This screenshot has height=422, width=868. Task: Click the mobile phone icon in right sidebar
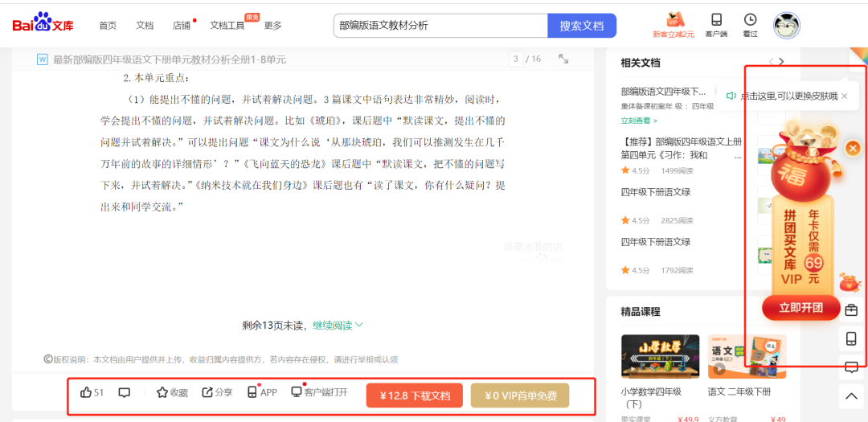[x=851, y=338]
